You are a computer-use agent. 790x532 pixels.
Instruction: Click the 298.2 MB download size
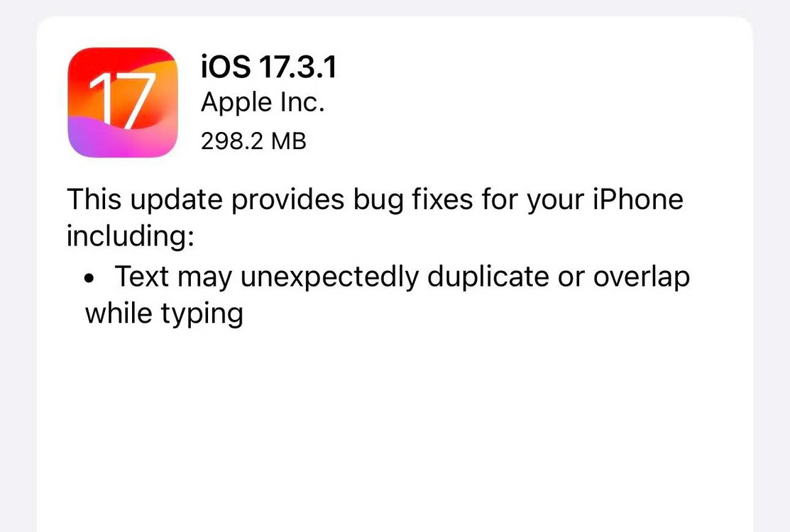tap(253, 141)
